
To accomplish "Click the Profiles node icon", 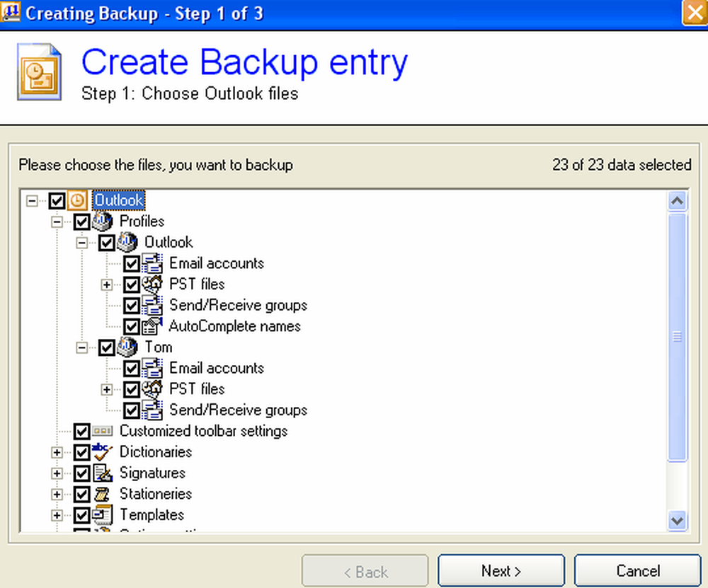I will pyautogui.click(x=103, y=221).
